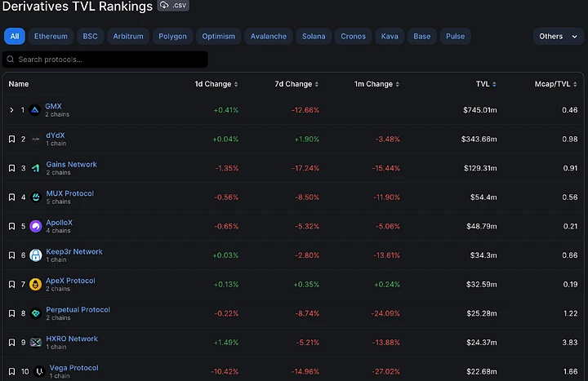Bookmark the dYdX protocol row
Image resolution: width=588 pixels, height=381 pixels.
tap(11, 140)
